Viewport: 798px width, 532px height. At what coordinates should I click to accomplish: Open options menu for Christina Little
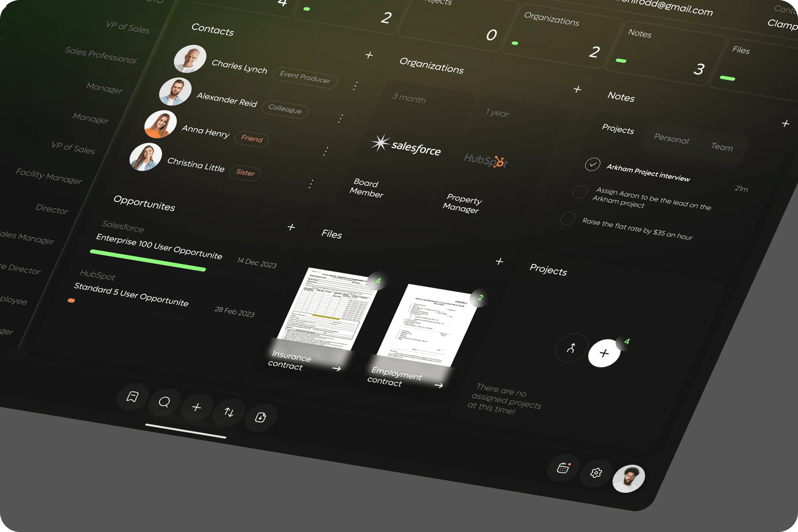point(311,184)
